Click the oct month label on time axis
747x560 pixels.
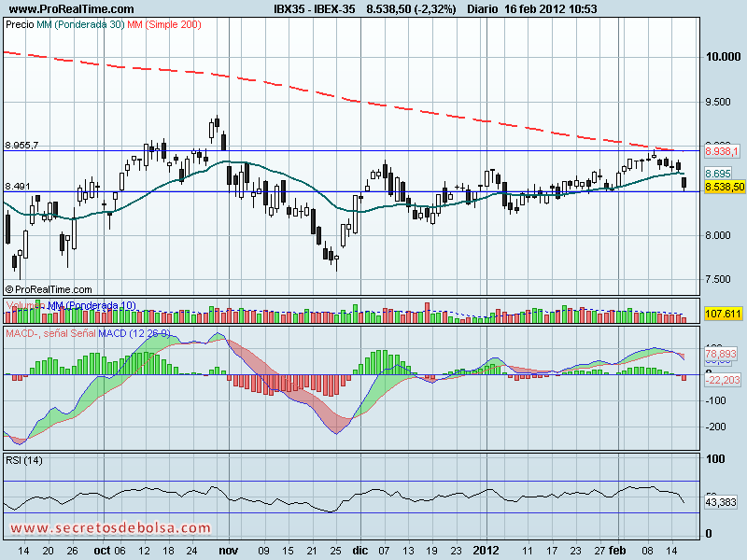[103, 551]
